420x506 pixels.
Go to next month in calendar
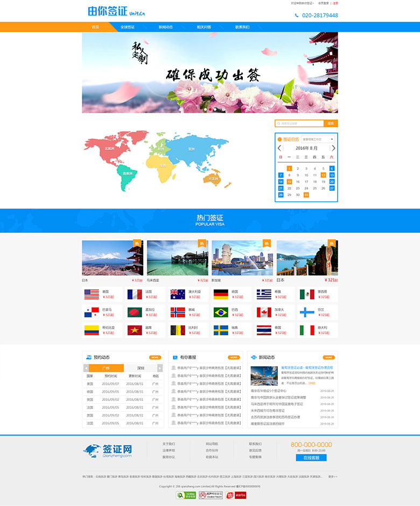333,148
